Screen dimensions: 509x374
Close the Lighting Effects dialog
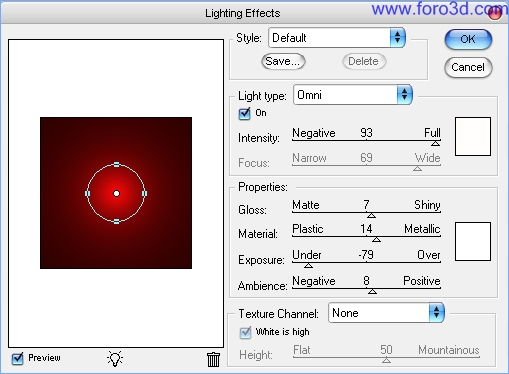point(495,12)
